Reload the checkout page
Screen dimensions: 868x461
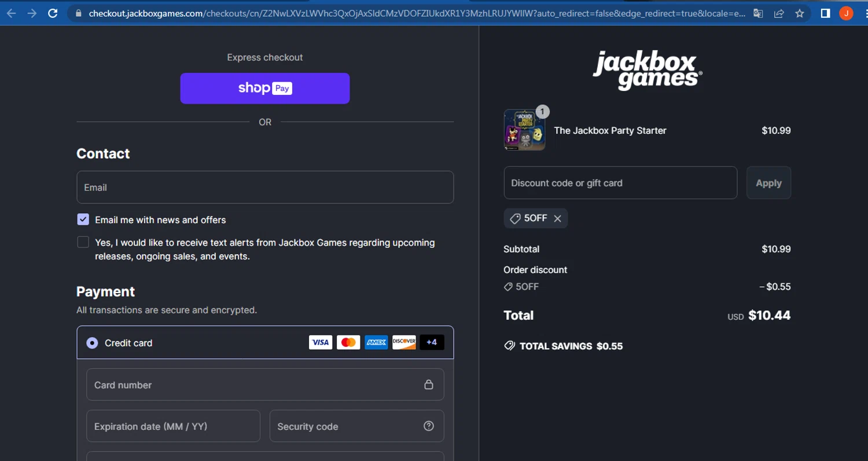[x=53, y=13]
